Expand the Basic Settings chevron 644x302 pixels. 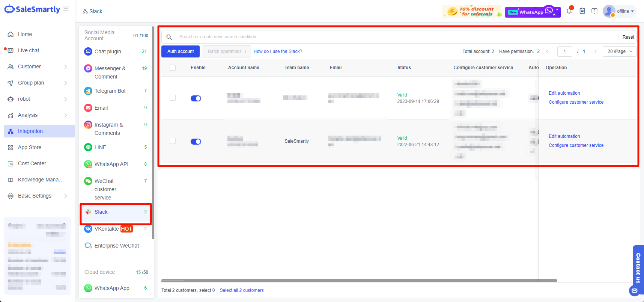(66, 196)
